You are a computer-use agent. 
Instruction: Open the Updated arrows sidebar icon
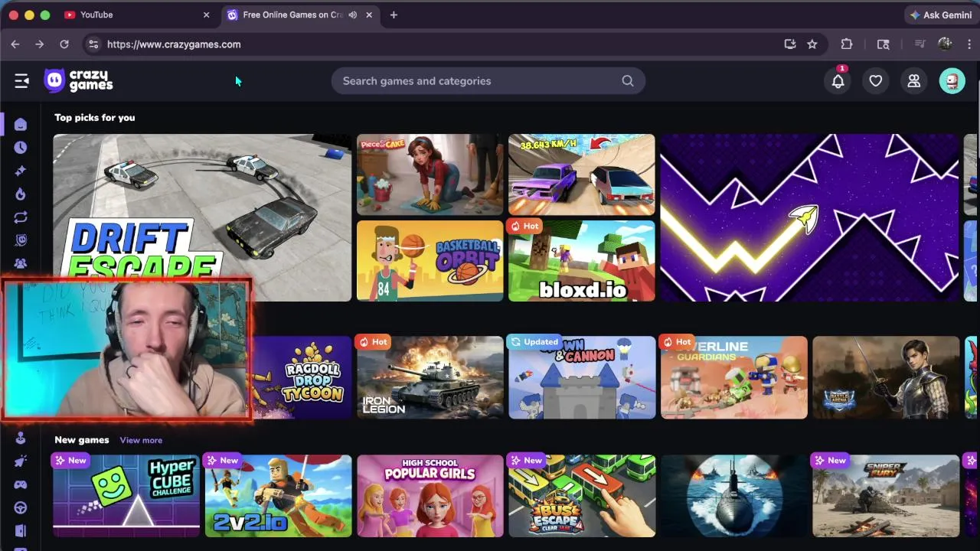21,217
